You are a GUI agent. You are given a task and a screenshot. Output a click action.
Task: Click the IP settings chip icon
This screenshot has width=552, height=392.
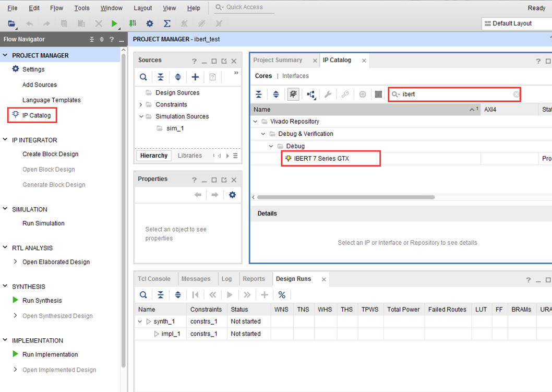pyautogui.click(x=362, y=94)
